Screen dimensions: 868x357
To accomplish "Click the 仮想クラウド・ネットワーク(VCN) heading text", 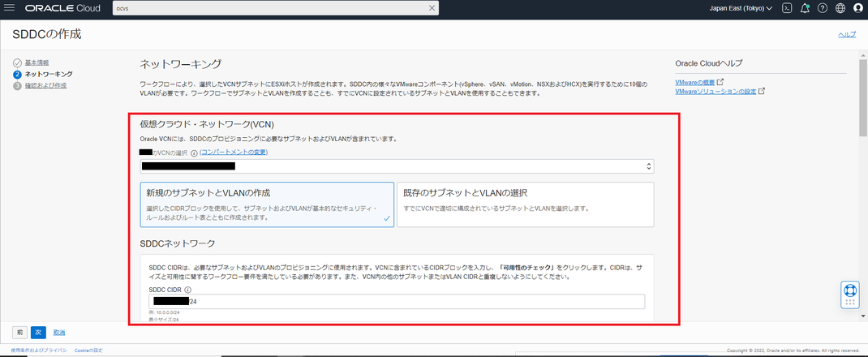I will point(207,124).
